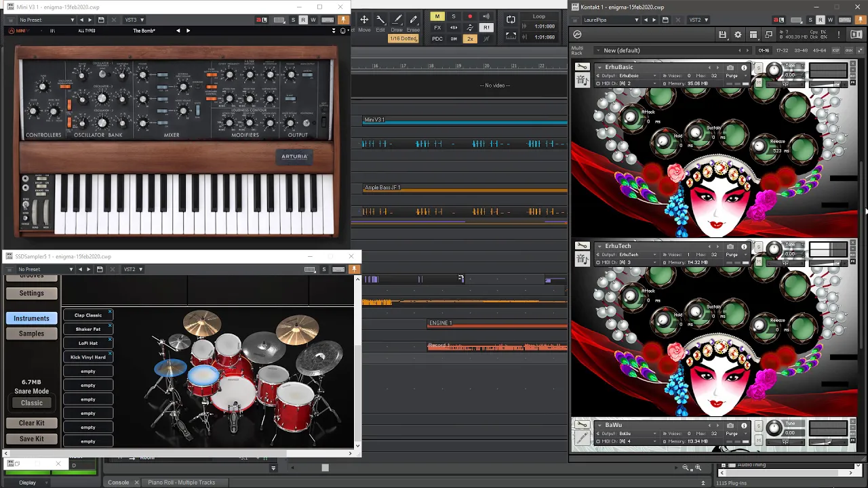The image size is (868, 488).
Task: Toggle the Loop on/off button
Action: 511,20
